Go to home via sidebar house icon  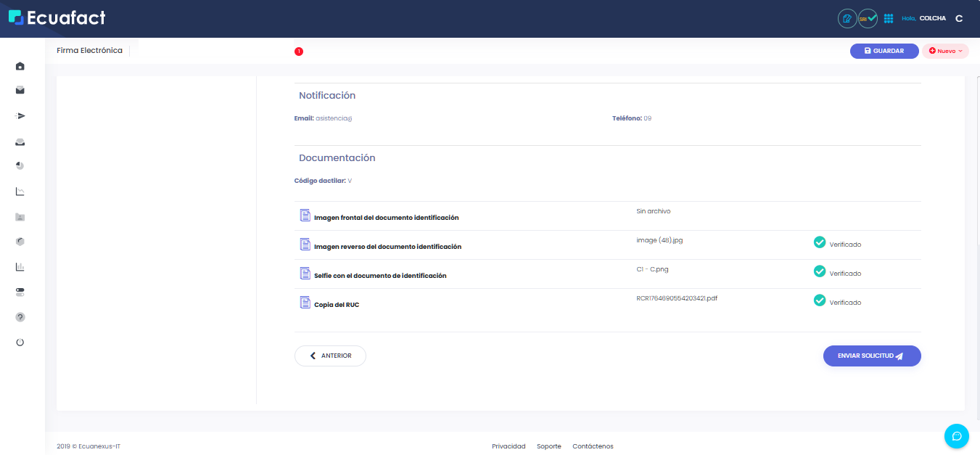[x=20, y=66]
